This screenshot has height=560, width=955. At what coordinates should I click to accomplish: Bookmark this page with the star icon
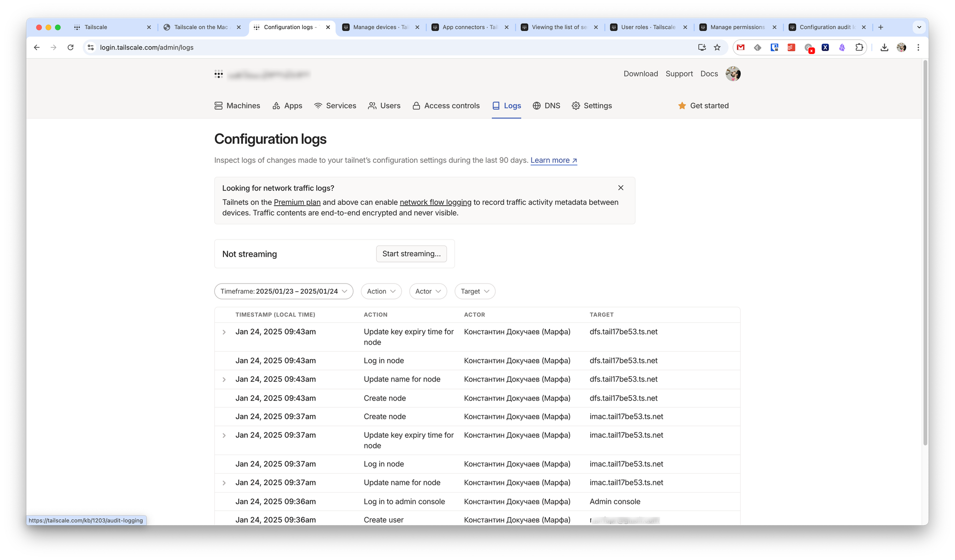(717, 47)
